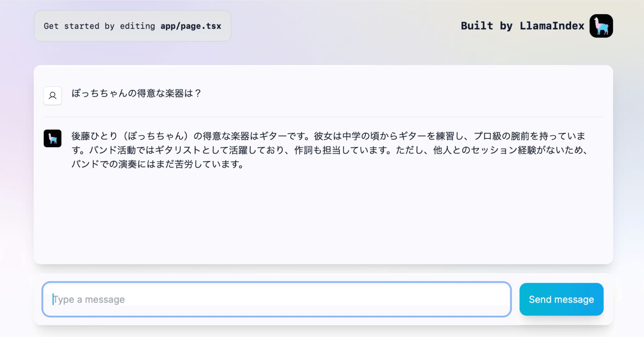Select the user's question message
644x337 pixels.
(137, 94)
